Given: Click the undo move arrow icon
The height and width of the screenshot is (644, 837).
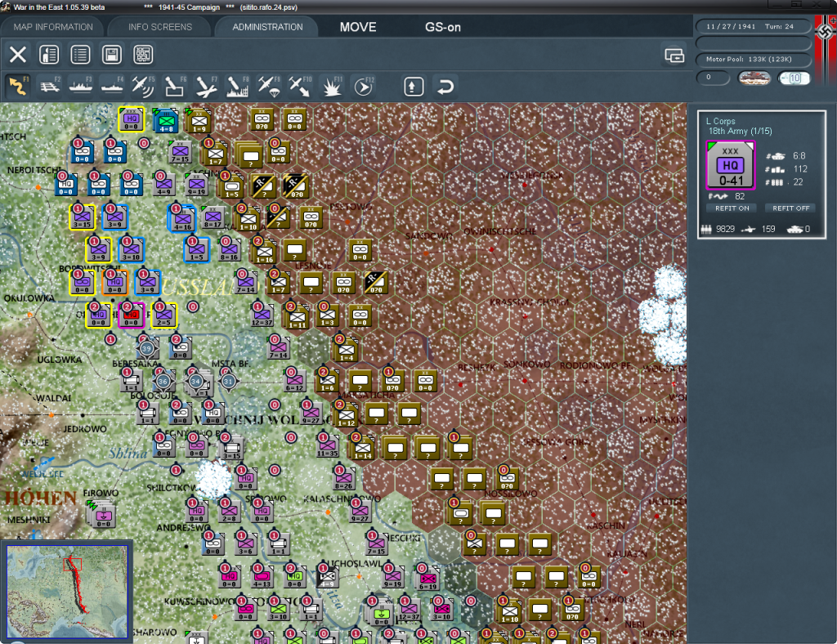Looking at the screenshot, I should (x=445, y=87).
